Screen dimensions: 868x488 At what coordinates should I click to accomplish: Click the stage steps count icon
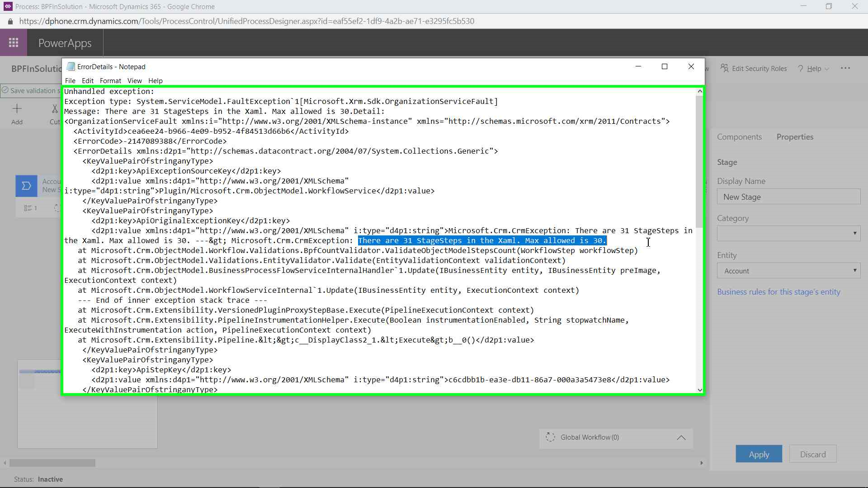[28, 208]
